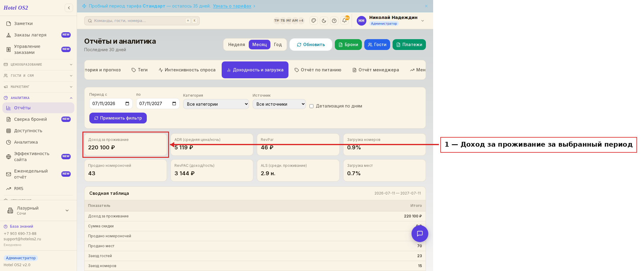Expand the Ценообразование sidebar section
The width and height of the screenshot is (644, 271).
point(38,64)
